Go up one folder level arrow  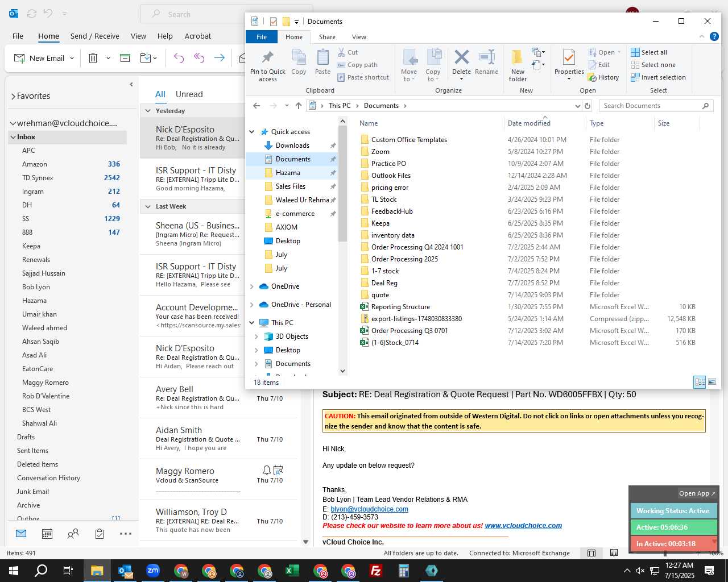[299, 106]
